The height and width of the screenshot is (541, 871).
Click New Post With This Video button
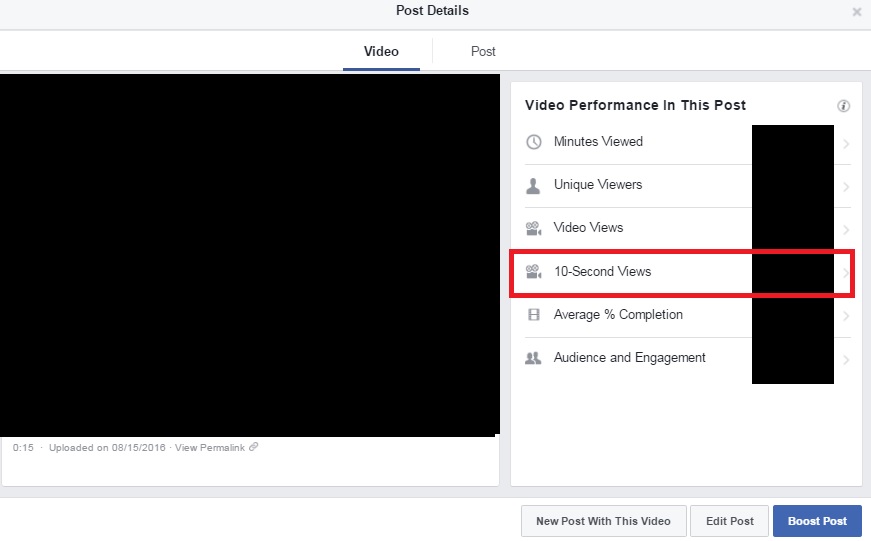[603, 521]
